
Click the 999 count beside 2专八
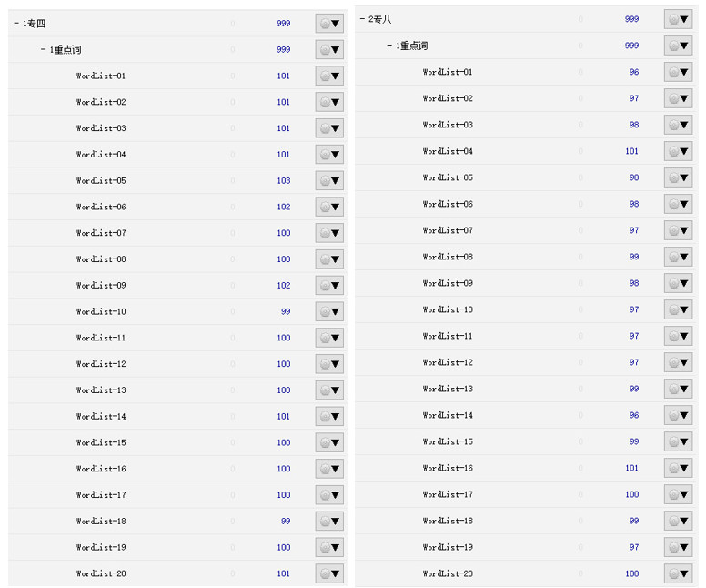click(x=631, y=19)
